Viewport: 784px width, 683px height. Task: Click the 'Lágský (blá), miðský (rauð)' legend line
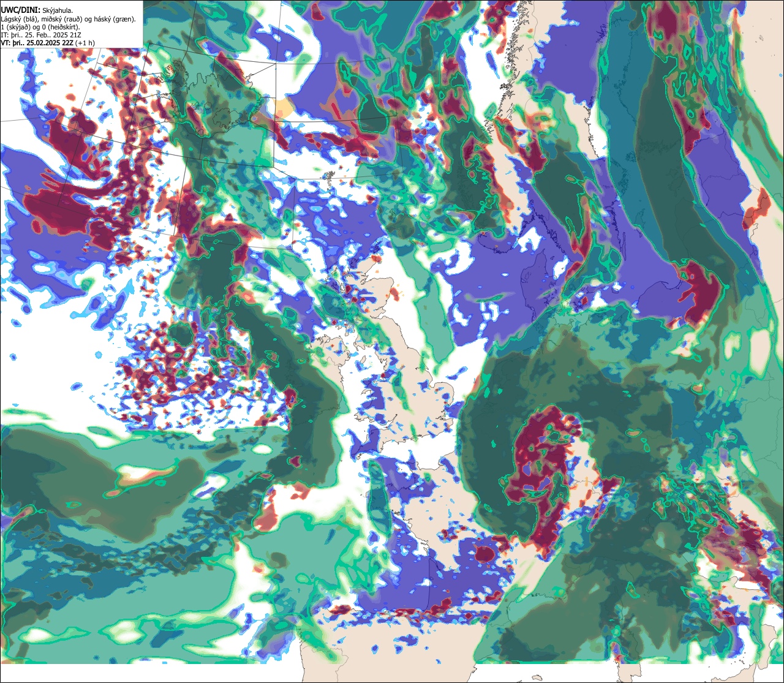[x=68, y=18]
